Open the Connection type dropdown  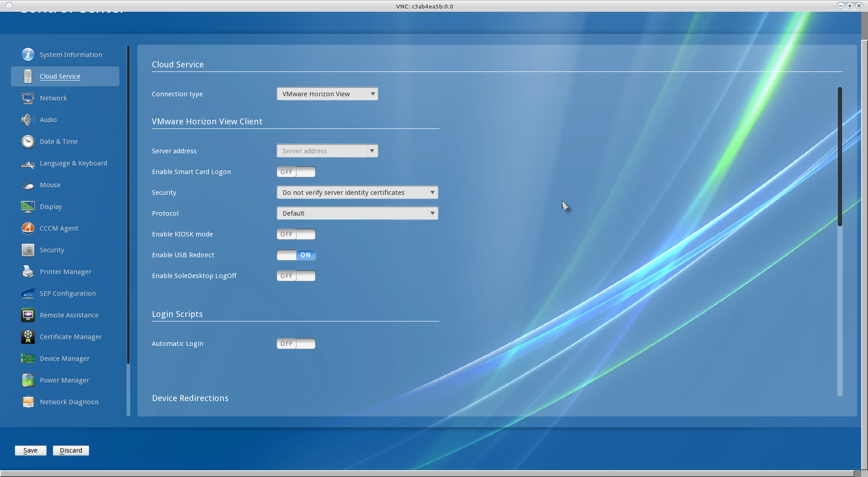(327, 94)
